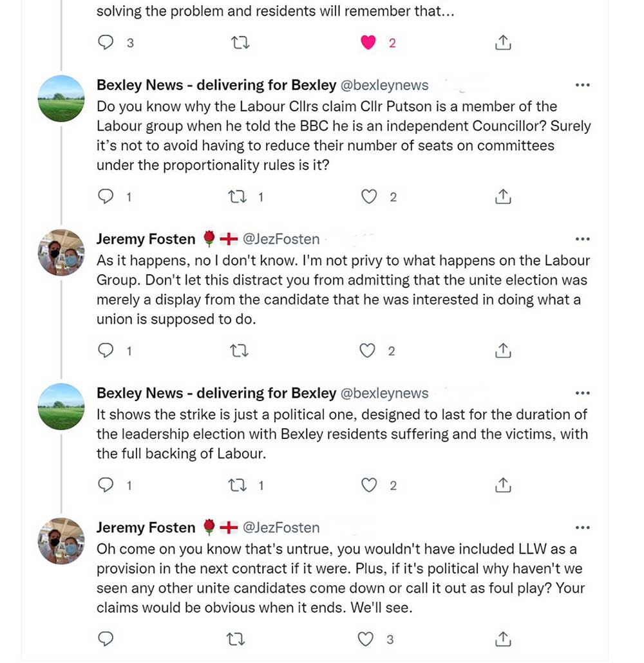
Task: Share the tweet about the unite election
Action: coord(503,351)
